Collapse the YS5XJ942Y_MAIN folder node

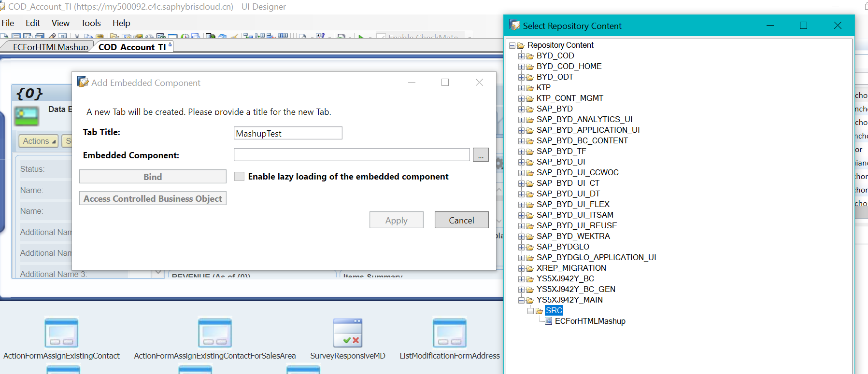[521, 300]
